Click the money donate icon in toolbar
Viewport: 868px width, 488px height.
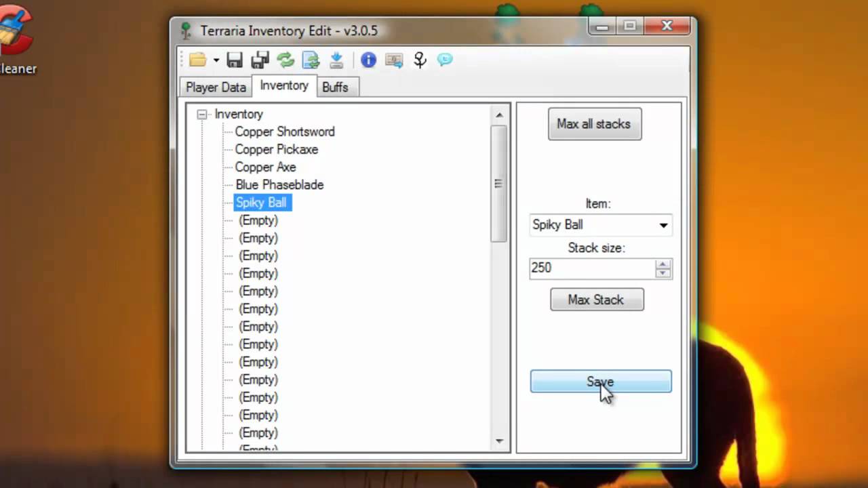pos(394,60)
